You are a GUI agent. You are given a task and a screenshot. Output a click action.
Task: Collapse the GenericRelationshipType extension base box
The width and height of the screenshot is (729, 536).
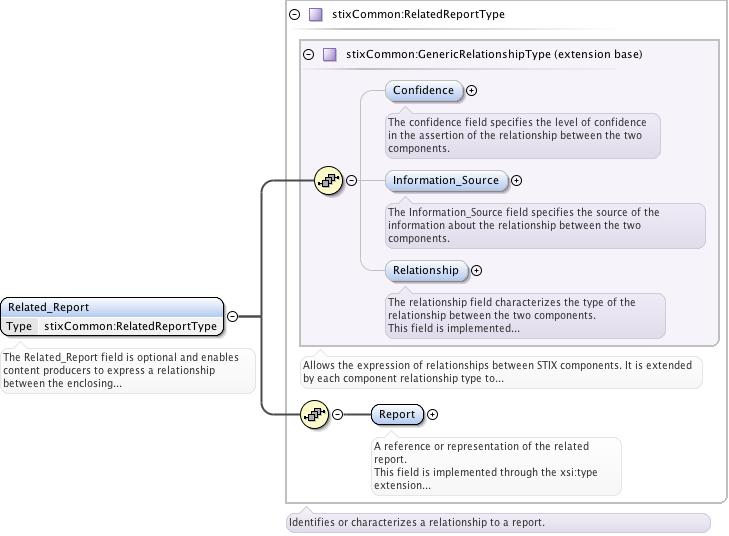(308, 54)
